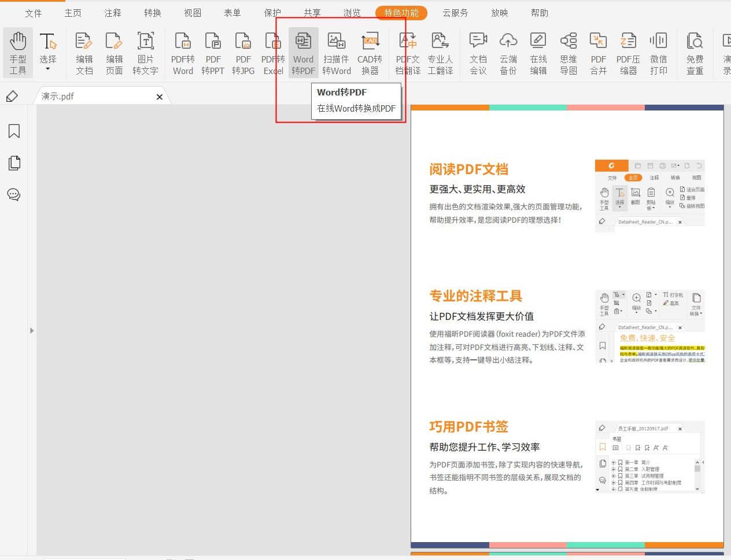Open the PDF转PPT converter
Viewport: 731px width, 560px height.
pyautogui.click(x=213, y=52)
